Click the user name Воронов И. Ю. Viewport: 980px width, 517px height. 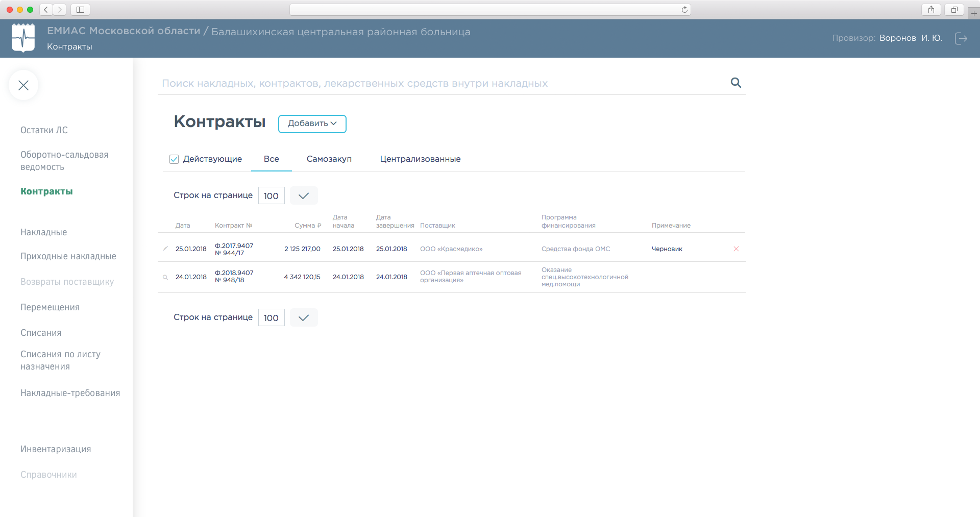pos(911,38)
